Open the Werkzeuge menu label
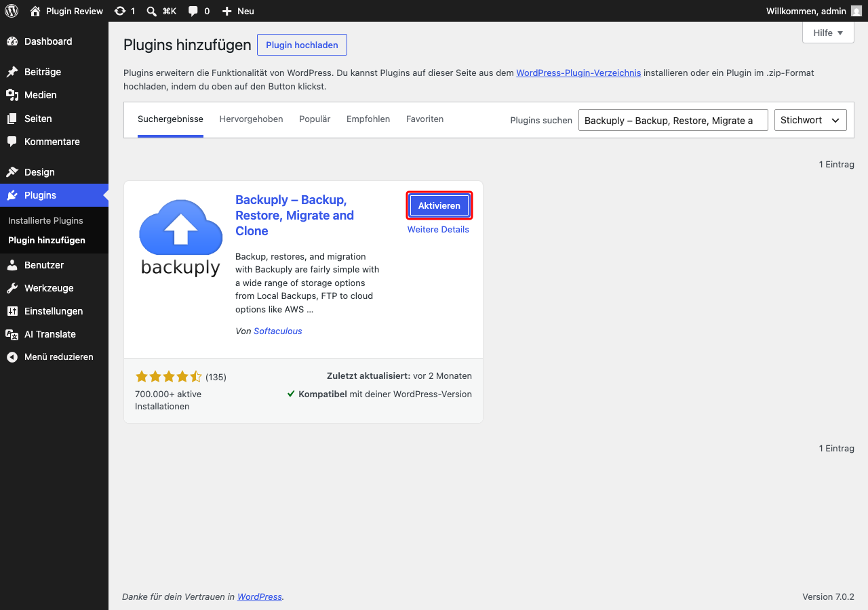Viewport: 868px width, 610px height. (x=49, y=288)
